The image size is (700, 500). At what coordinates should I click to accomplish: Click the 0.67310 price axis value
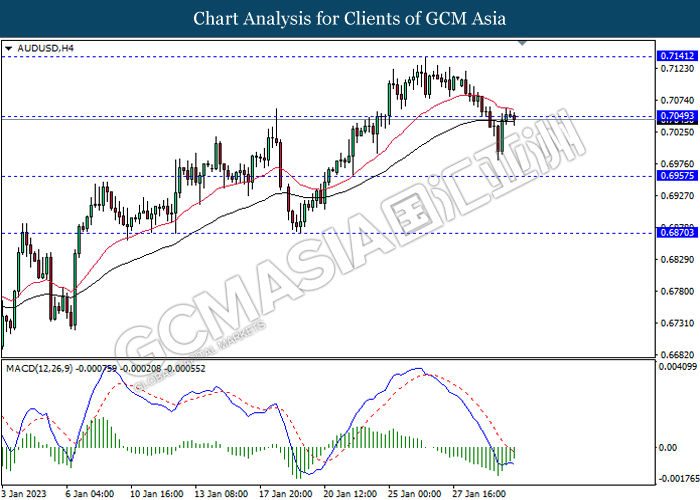pos(677,323)
